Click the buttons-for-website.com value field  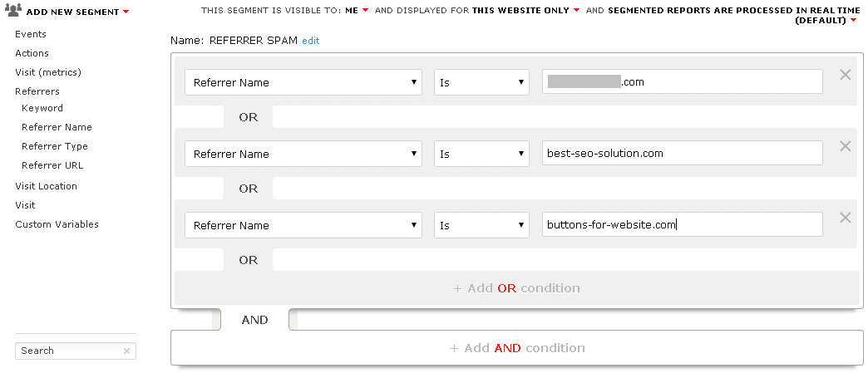coord(682,225)
